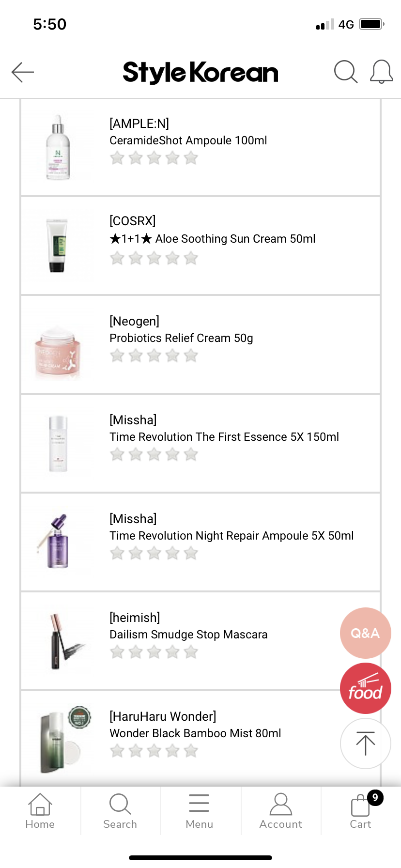Tap Night Repair Ampoule product image
The width and height of the screenshot is (401, 868).
[58, 542]
